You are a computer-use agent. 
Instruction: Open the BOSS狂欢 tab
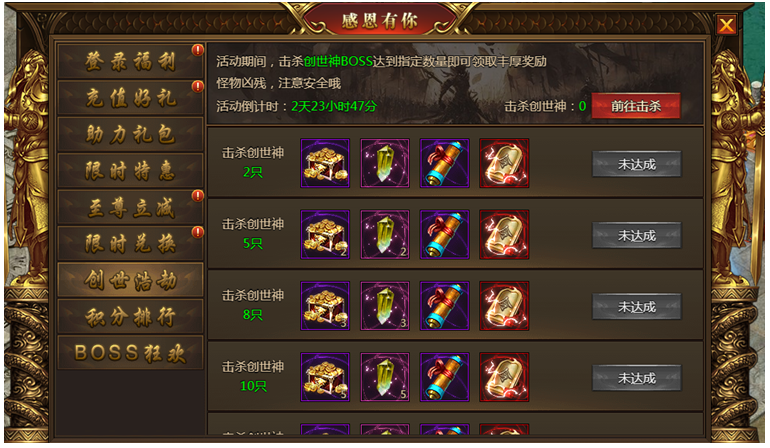pyautogui.click(x=130, y=353)
